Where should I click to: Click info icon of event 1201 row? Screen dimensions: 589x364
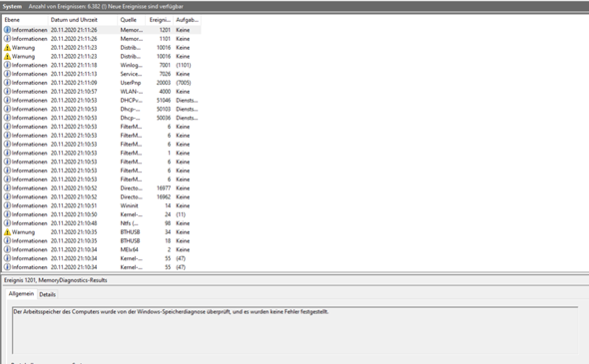point(7,30)
